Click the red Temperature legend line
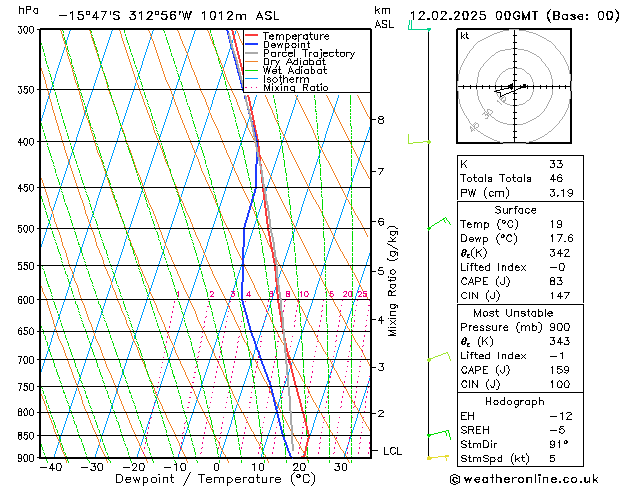629x486 pixels. point(252,36)
